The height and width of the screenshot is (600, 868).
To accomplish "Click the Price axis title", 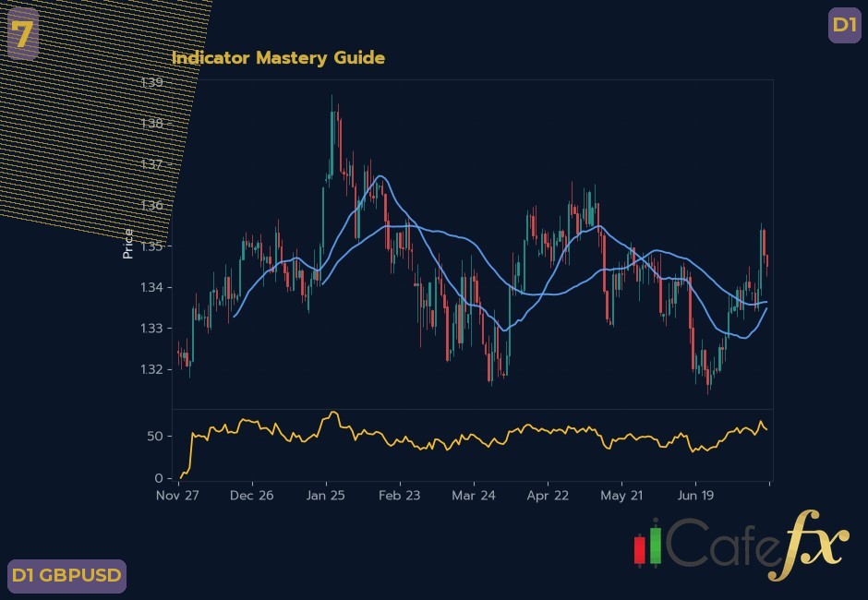I will (x=127, y=244).
